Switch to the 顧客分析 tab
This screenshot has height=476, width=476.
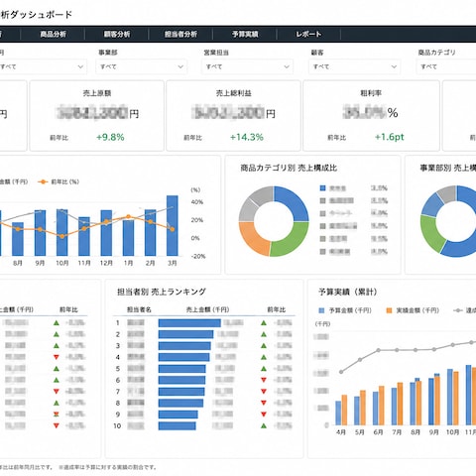click(x=117, y=34)
